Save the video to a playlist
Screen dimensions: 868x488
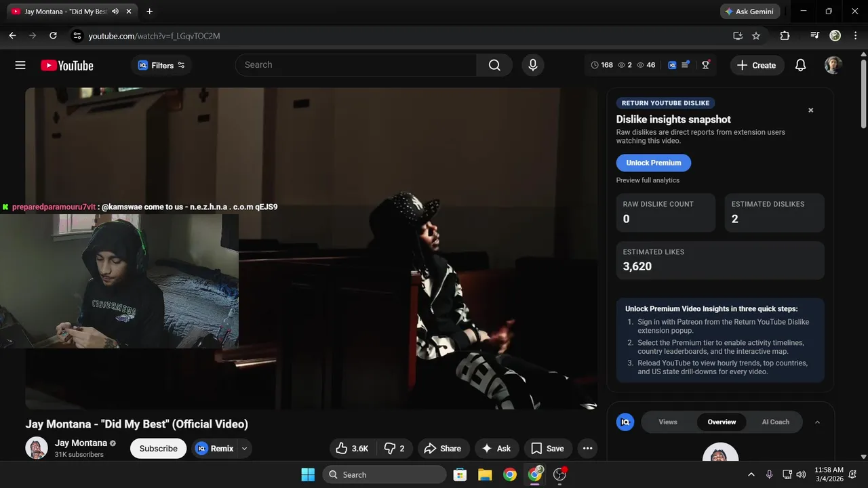pyautogui.click(x=548, y=448)
